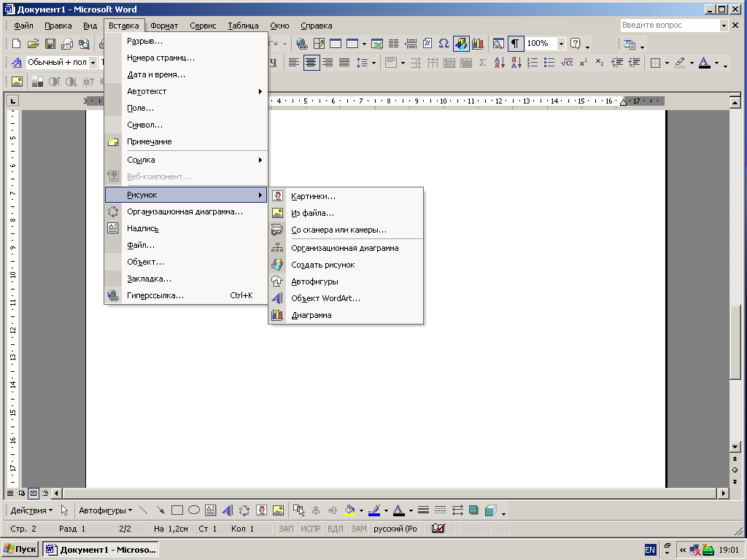The height and width of the screenshot is (560, 747).
Task: Expand the Автофигуры dropdown menu
Action: click(105, 510)
